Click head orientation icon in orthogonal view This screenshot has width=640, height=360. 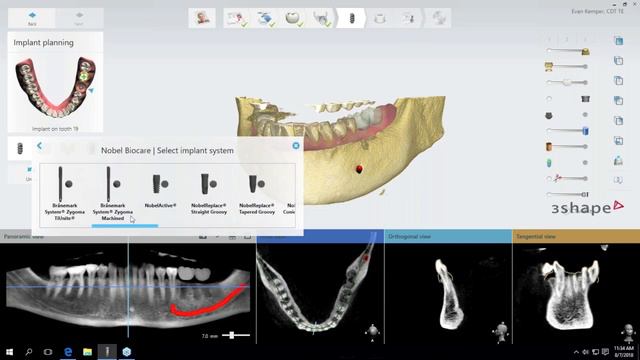click(x=501, y=331)
